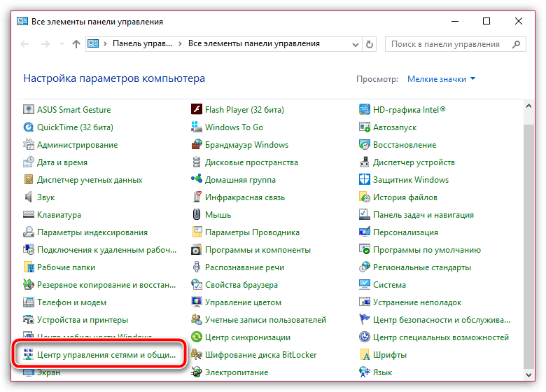546x392 pixels.
Task: Click the Шифрование диска BitLocker icon
Action: click(197, 354)
